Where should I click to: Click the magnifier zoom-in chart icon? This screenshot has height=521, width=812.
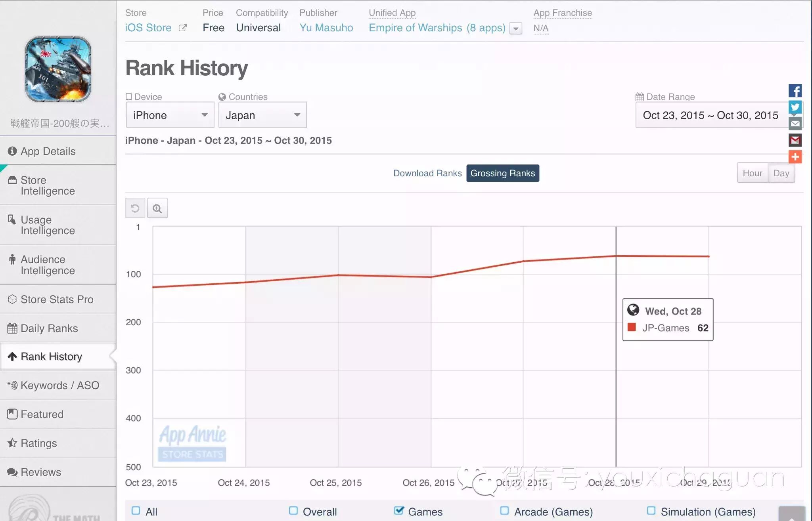[x=157, y=208]
